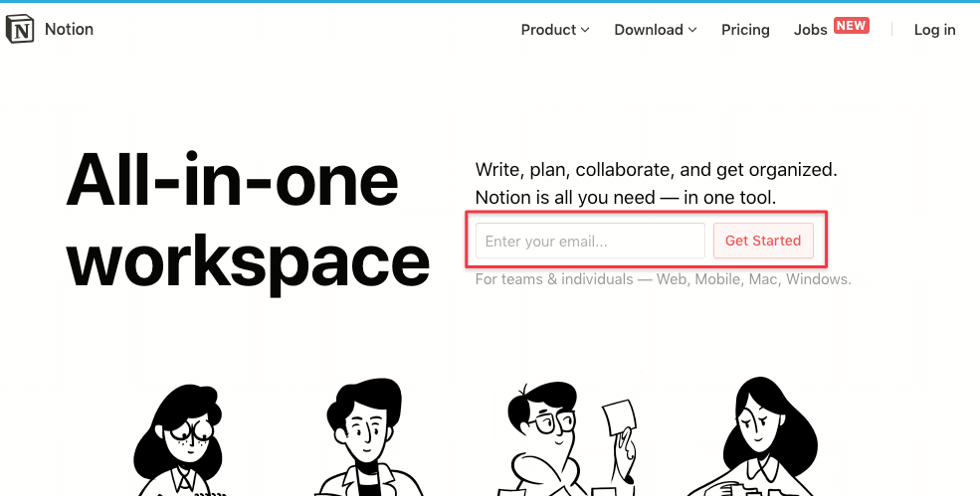Click the "Notion is all you need" line
Image resolution: width=980 pixels, height=496 pixels.
tap(625, 197)
